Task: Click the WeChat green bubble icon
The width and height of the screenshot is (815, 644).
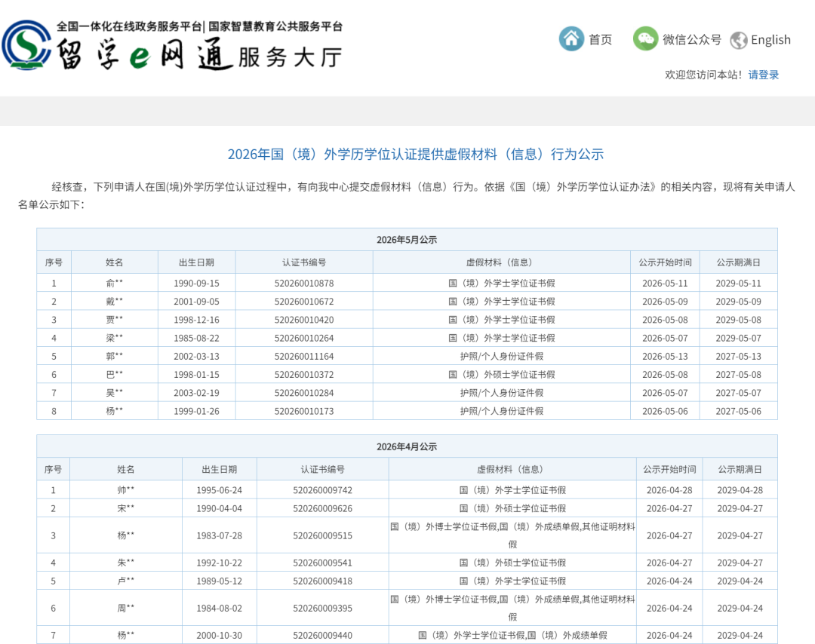Action: (645, 39)
